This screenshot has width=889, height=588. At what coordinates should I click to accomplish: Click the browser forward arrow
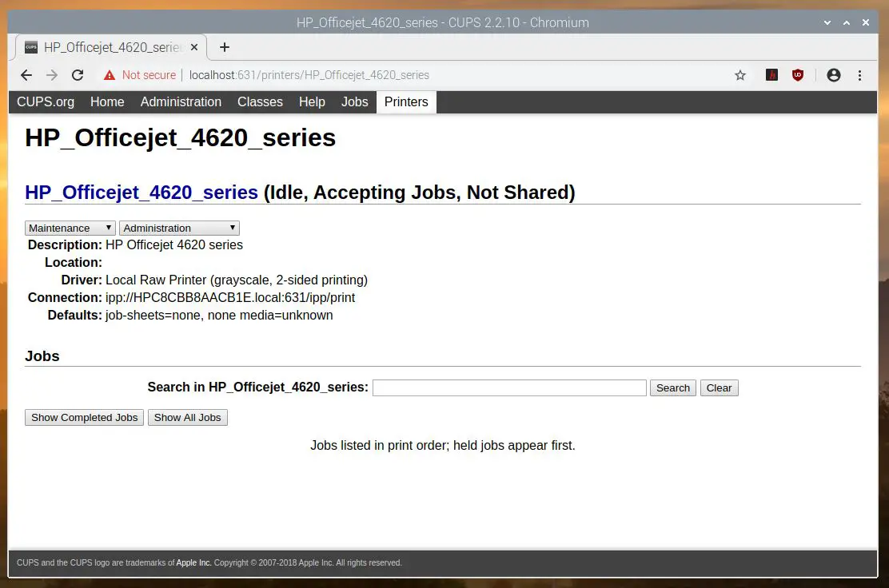coord(52,75)
